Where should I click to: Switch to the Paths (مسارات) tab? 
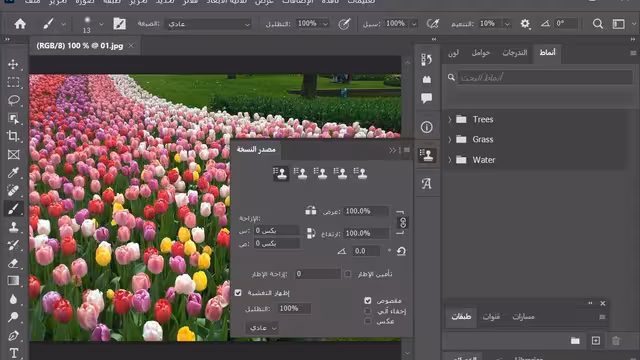[x=523, y=317]
